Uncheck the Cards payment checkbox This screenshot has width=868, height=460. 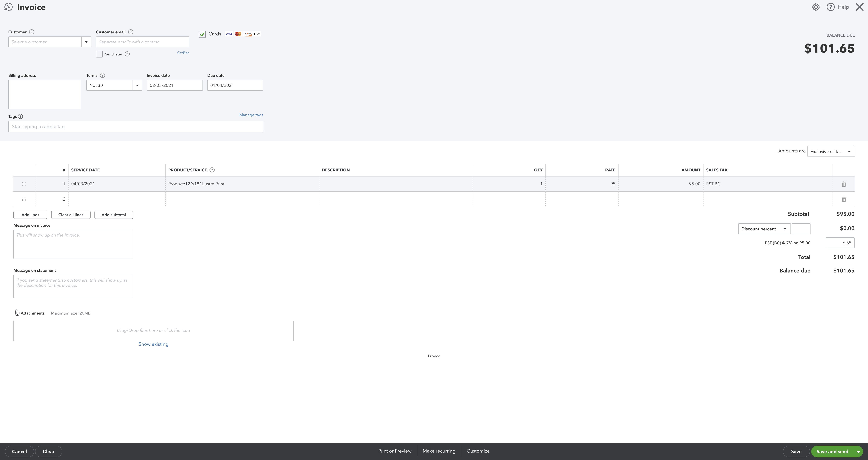coord(202,34)
